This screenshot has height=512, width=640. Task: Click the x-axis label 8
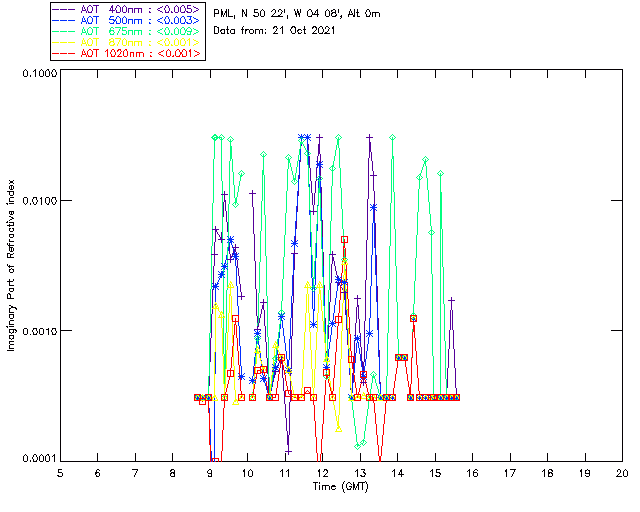click(173, 473)
